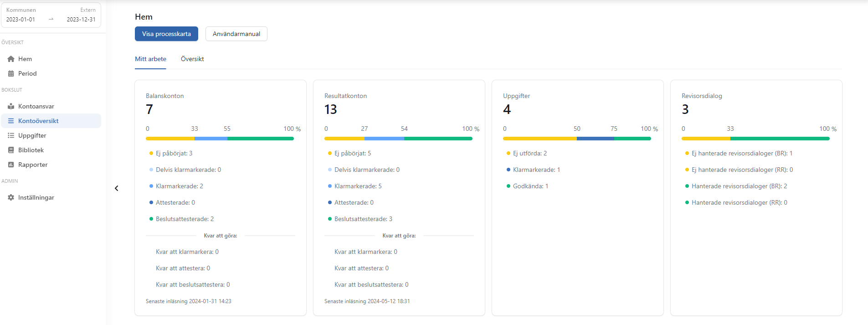Click the Uppgifter checklist icon
The image size is (868, 325).
[x=11, y=135]
